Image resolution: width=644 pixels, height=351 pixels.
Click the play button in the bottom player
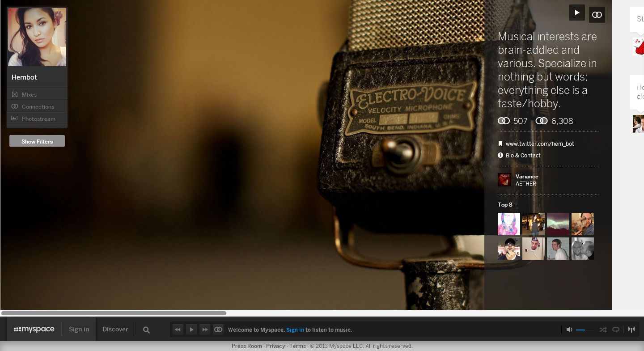pos(191,330)
